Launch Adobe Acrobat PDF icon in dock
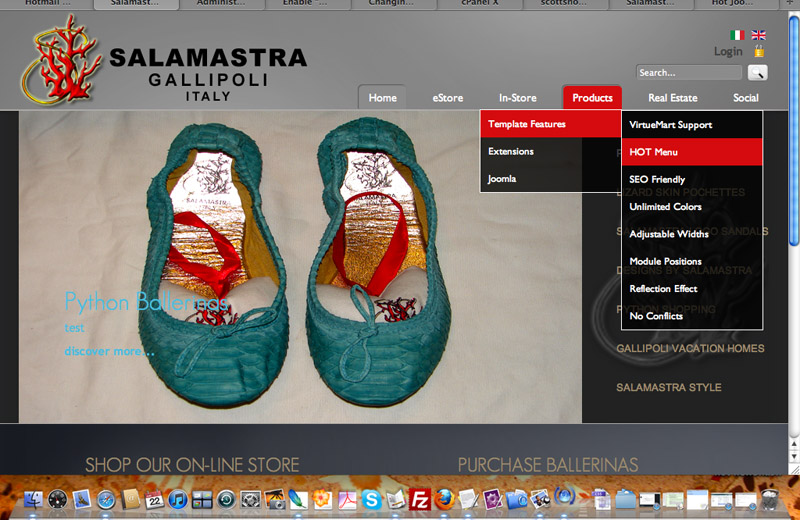Screen dimensions: 800x520 pyautogui.click(x=347, y=499)
